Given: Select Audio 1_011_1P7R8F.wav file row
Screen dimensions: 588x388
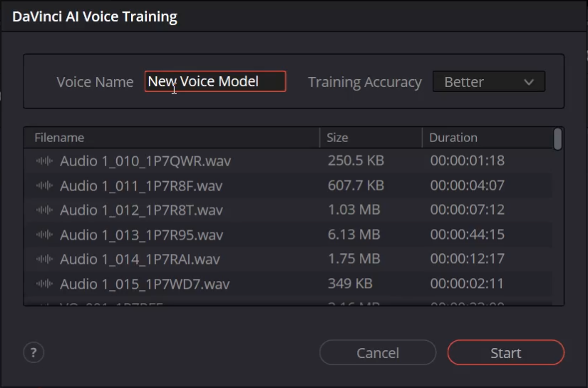Looking at the screenshot, I should coord(288,185).
